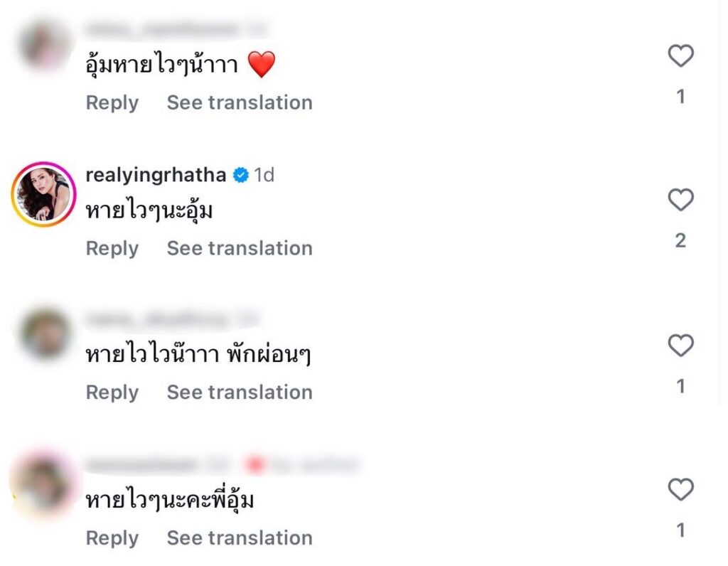Viewport: 728px width, 566px height.
Task: Reply to the first comment
Action: pyautogui.click(x=112, y=102)
